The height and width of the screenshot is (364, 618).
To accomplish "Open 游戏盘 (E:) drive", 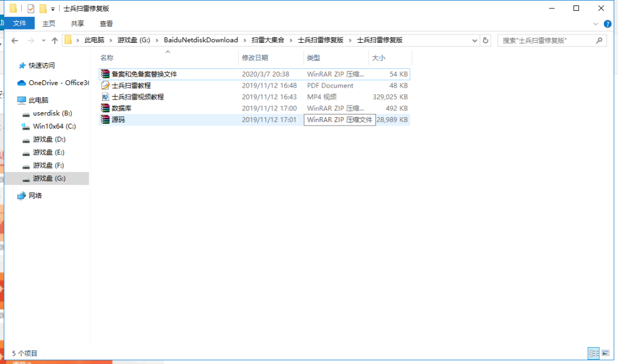I will click(x=48, y=152).
